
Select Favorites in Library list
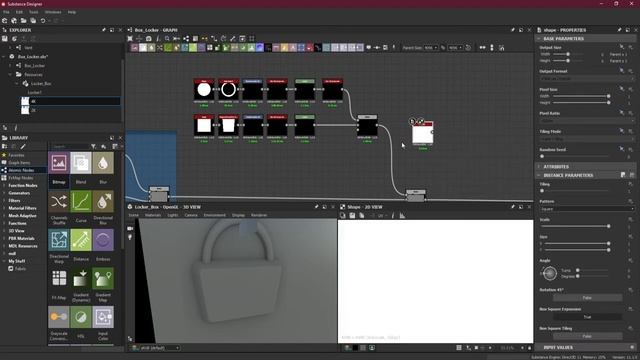pyautogui.click(x=16, y=155)
